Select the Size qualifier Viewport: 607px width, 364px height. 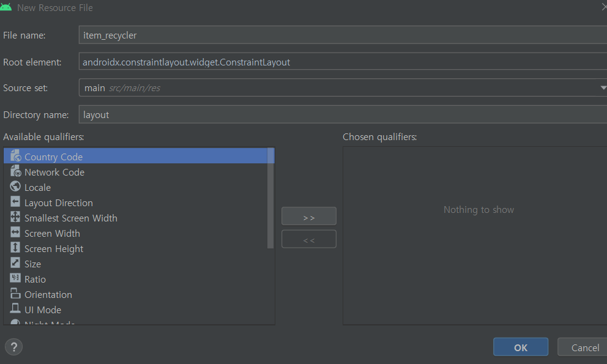[135, 264]
